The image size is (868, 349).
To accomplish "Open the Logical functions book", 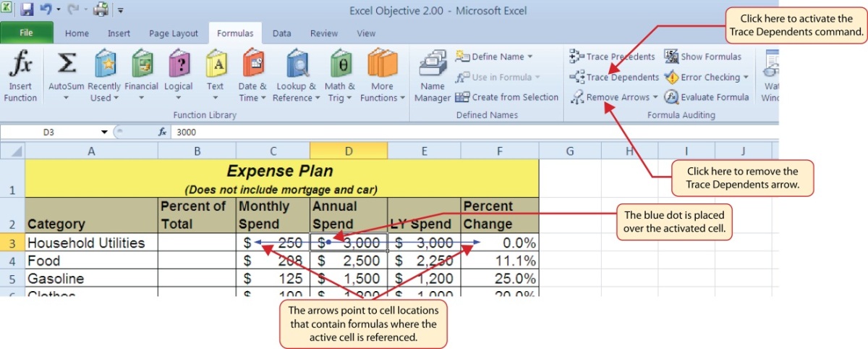I will point(179,64).
